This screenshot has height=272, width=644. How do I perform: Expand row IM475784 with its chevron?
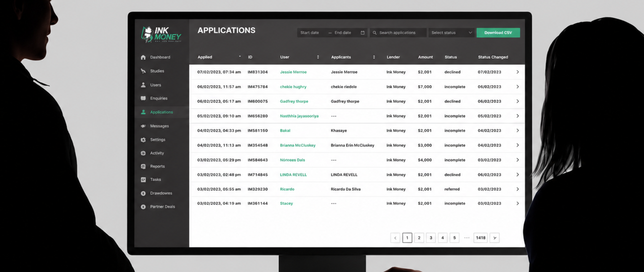(517, 87)
